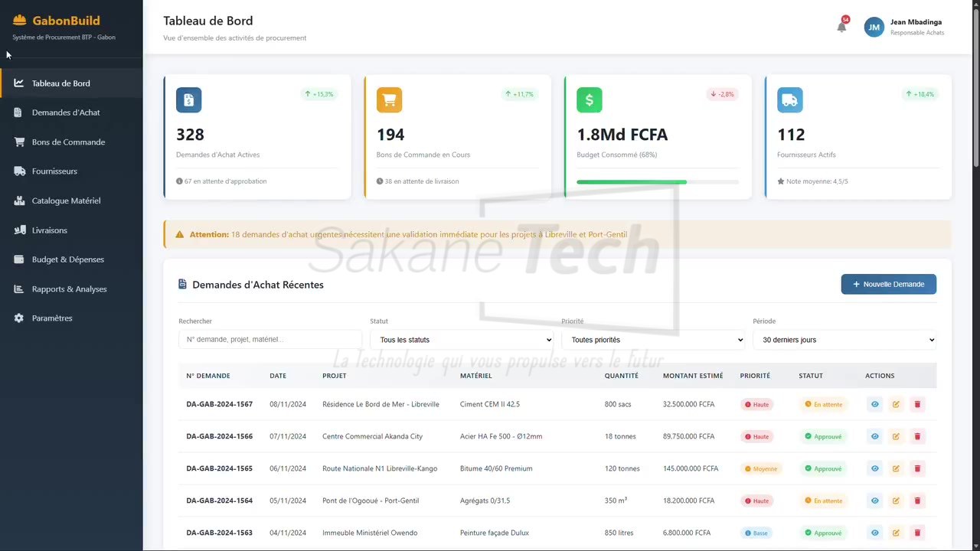The image size is (980, 551).
Task: View details of request DA-GAB-2024-1567
Action: pos(874,404)
